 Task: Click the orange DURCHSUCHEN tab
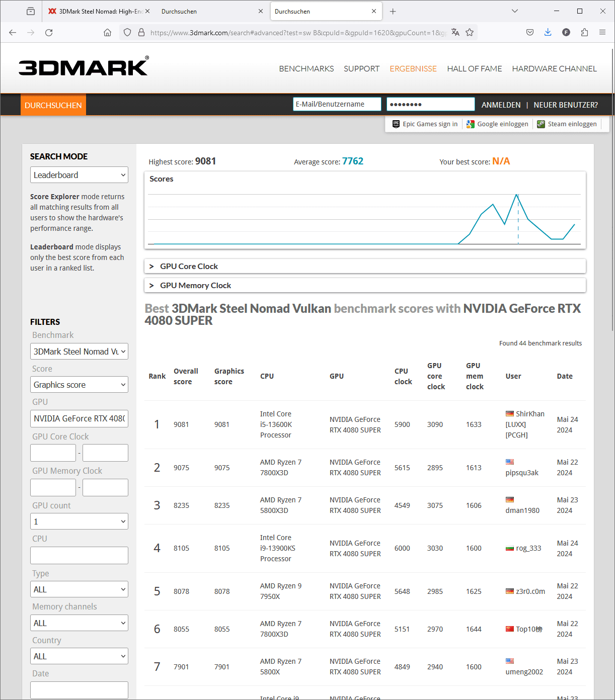click(x=53, y=105)
